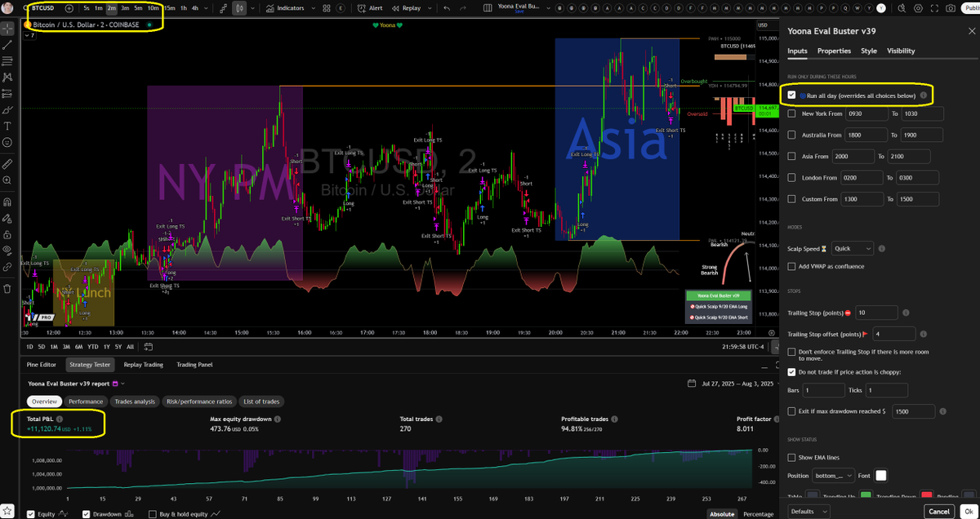
Task: Check Exit if max drawdown reached
Action: coord(791,411)
